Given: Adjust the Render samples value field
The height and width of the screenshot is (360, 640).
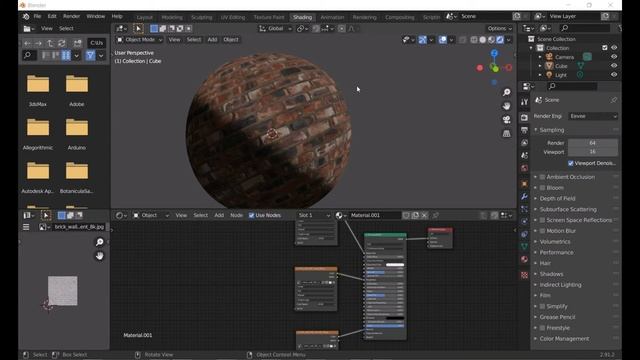Looking at the screenshot, I should click(x=593, y=143).
